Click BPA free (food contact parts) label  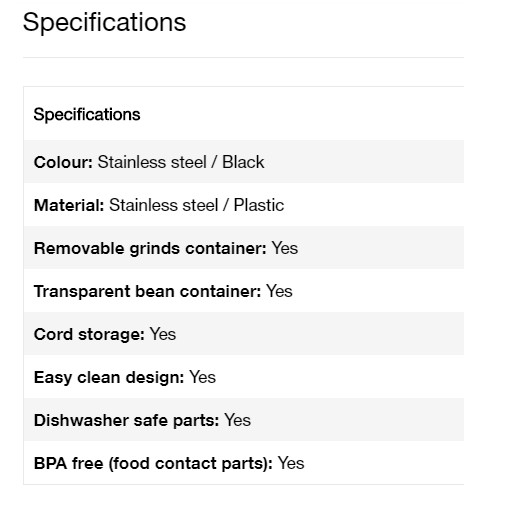click(x=153, y=463)
